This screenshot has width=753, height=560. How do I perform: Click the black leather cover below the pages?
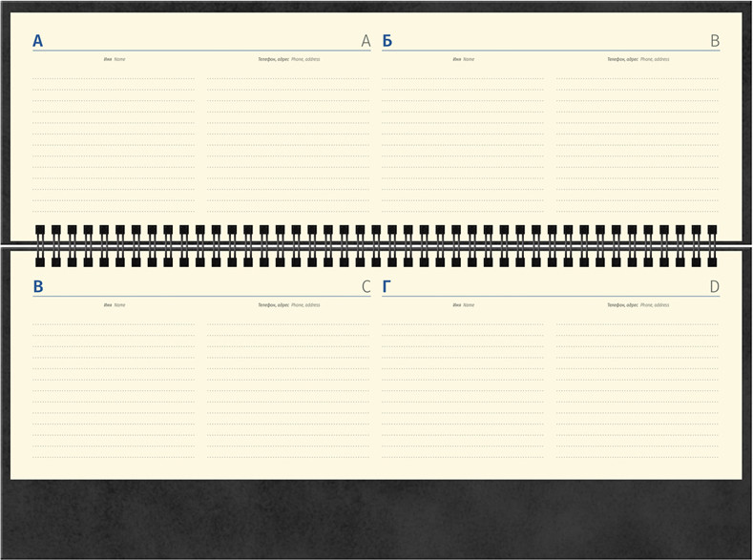[376, 518]
